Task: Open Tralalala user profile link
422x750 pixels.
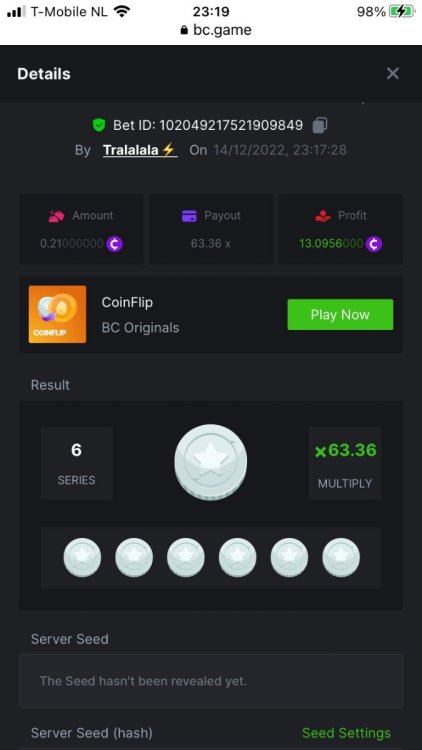Action: pyautogui.click(x=140, y=150)
